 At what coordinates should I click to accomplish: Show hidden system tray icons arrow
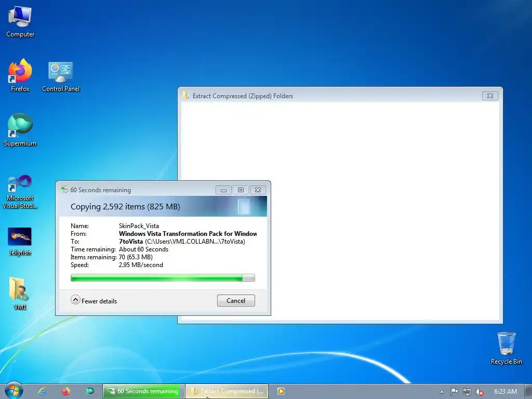tap(442, 392)
